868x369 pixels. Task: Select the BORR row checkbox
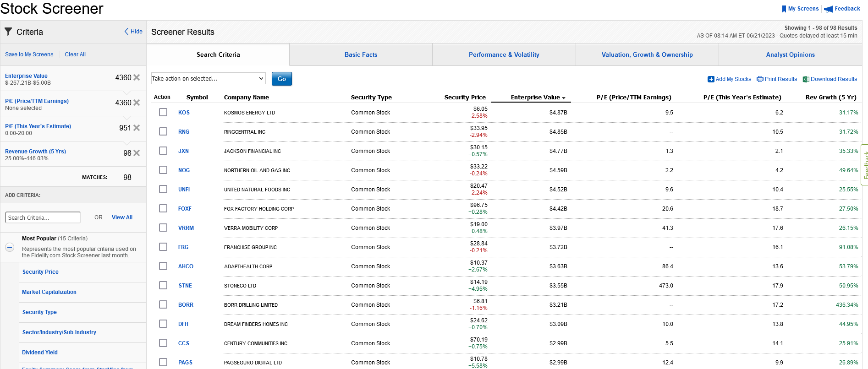point(163,304)
